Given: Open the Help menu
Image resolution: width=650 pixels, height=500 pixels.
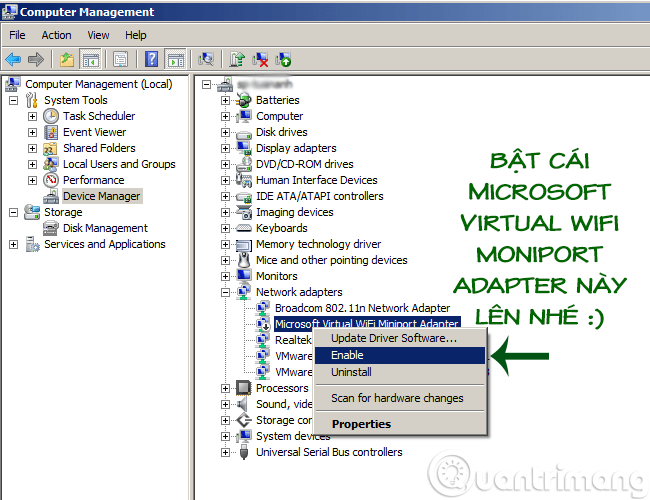Looking at the screenshot, I should tap(136, 35).
